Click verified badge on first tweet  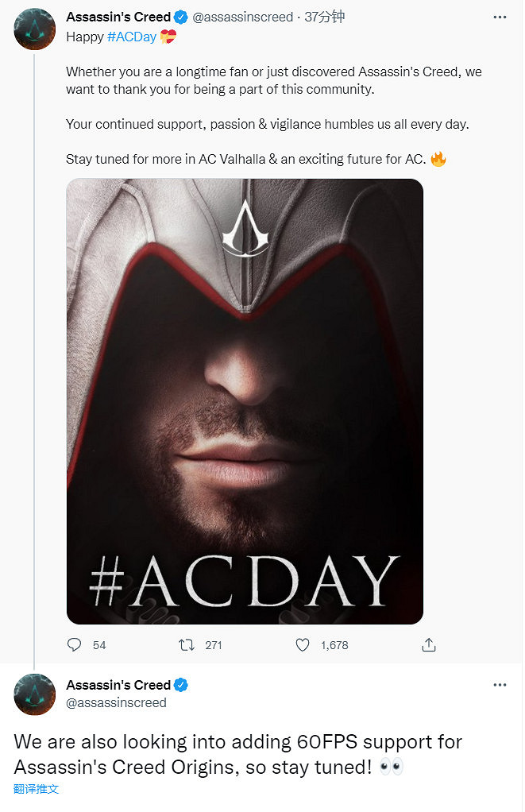(181, 17)
